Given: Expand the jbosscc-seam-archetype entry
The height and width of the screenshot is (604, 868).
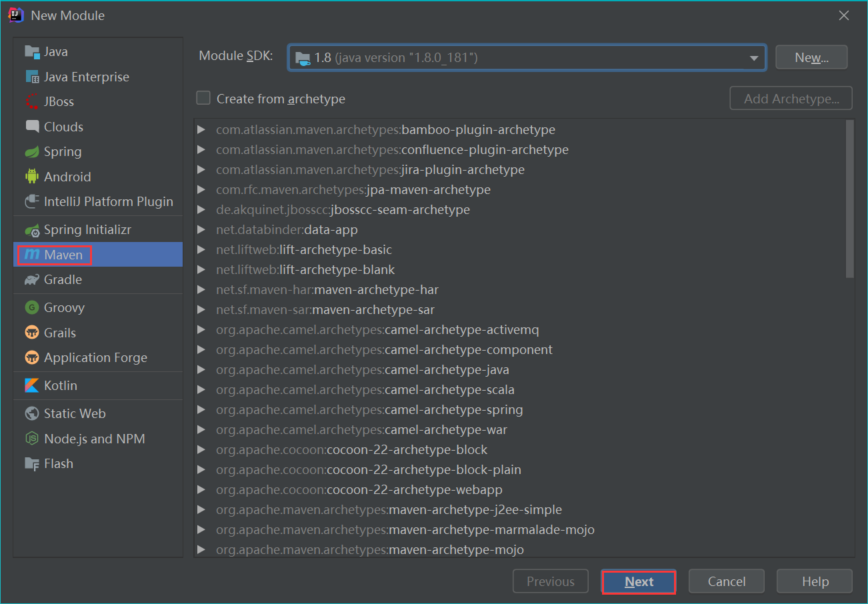Looking at the screenshot, I should pyautogui.click(x=201, y=210).
